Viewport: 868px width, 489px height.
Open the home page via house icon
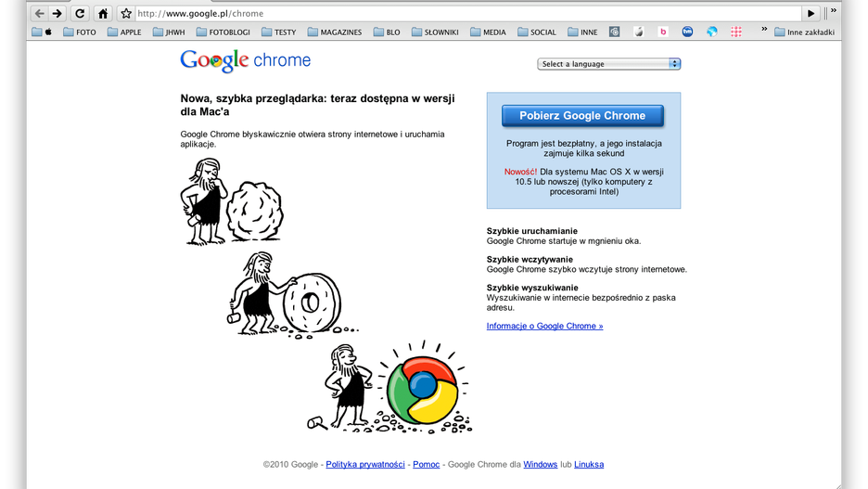[103, 13]
